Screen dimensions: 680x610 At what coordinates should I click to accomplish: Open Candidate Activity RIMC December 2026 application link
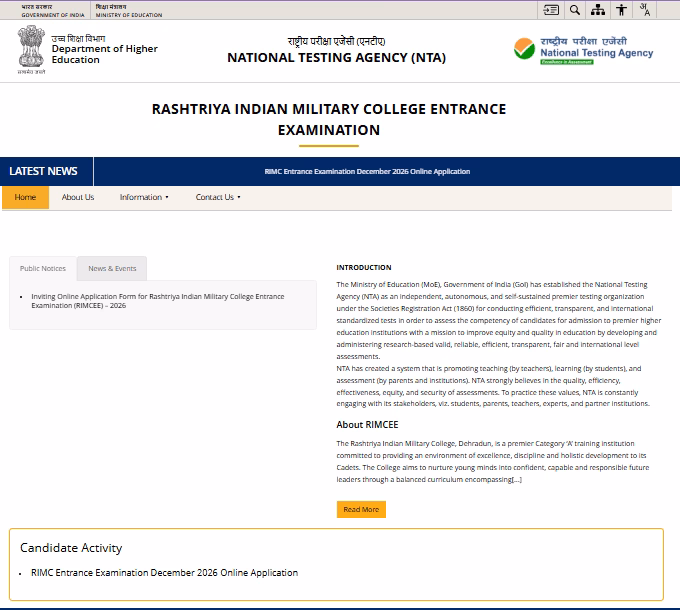tap(164, 573)
